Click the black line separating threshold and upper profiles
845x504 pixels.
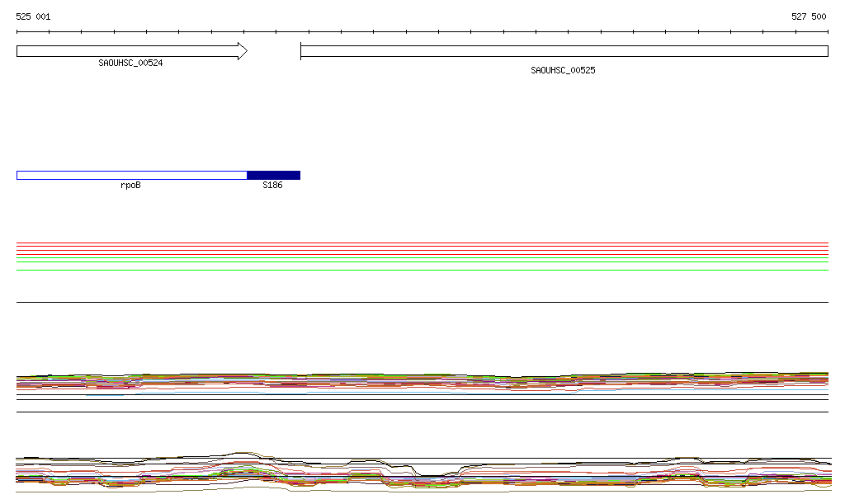422,302
